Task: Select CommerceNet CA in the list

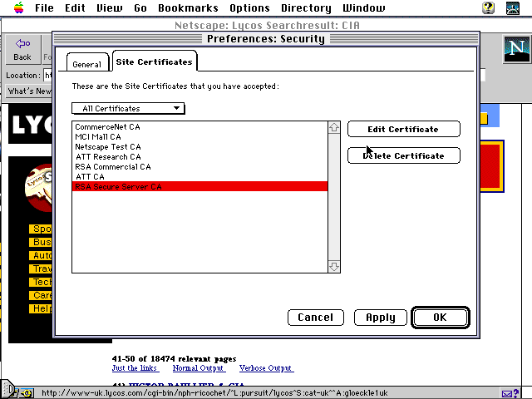Action: click(x=199, y=127)
